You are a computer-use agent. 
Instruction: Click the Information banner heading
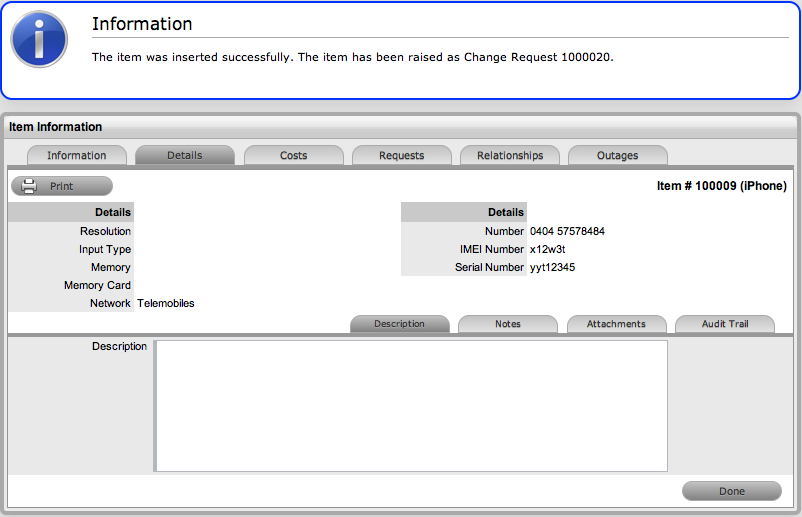coord(142,24)
